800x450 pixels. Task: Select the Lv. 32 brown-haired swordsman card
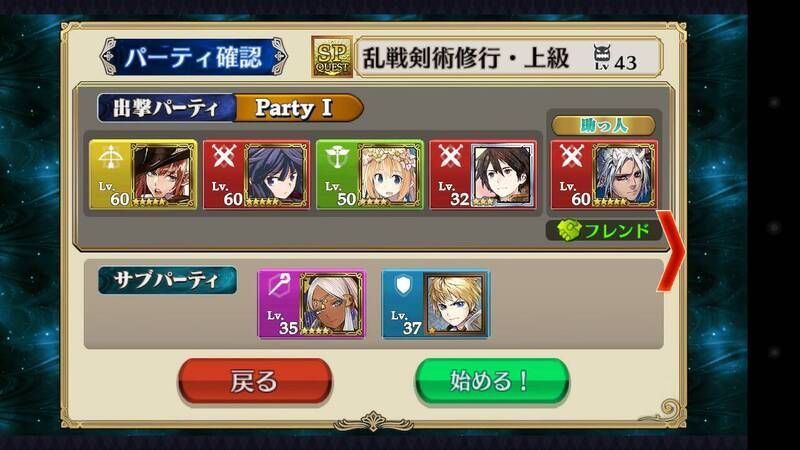[x=483, y=175]
